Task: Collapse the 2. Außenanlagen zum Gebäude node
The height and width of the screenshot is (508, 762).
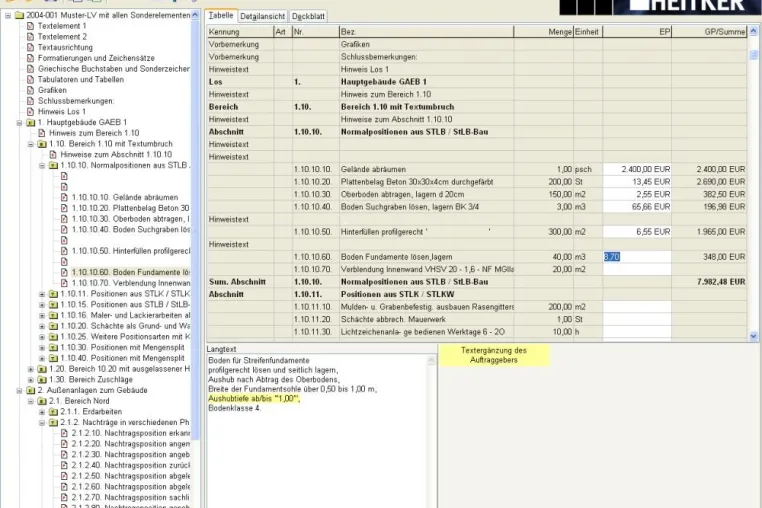Action: 19,390
